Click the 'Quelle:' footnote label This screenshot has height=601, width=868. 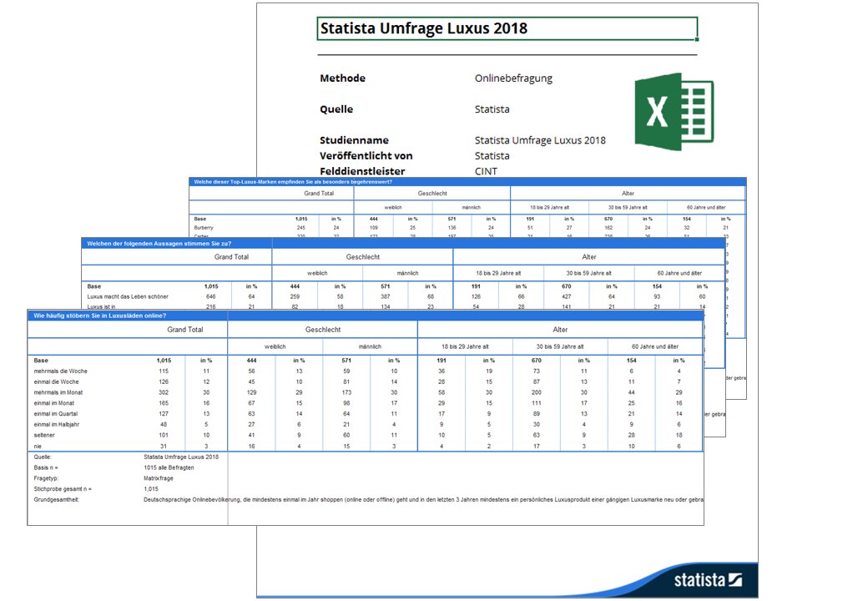tap(43, 457)
